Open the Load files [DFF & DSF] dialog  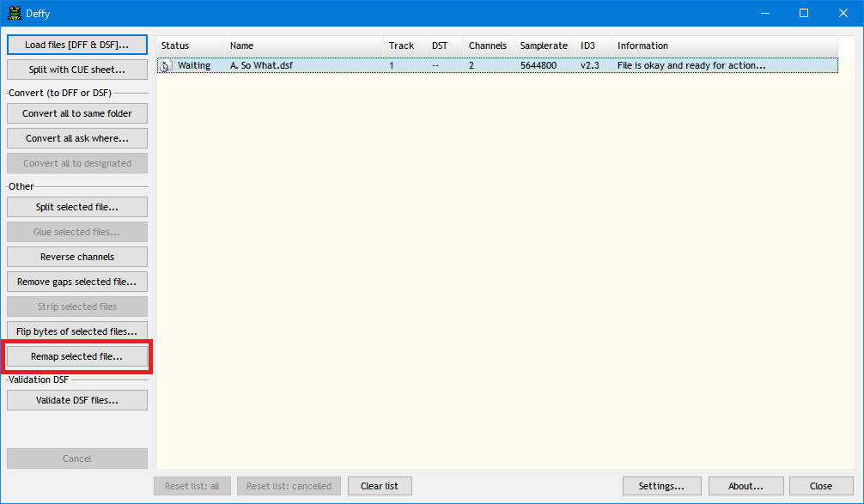77,45
